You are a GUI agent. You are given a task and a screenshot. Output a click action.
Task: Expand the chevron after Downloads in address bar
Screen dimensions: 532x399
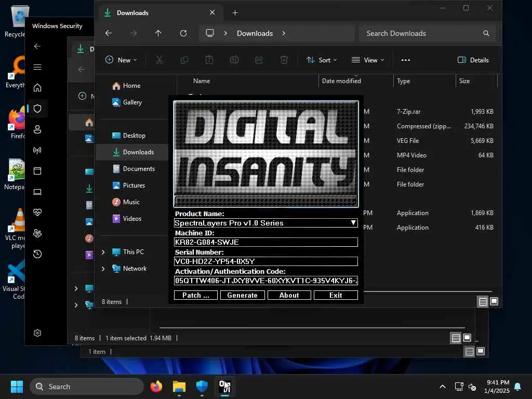pyautogui.click(x=284, y=33)
